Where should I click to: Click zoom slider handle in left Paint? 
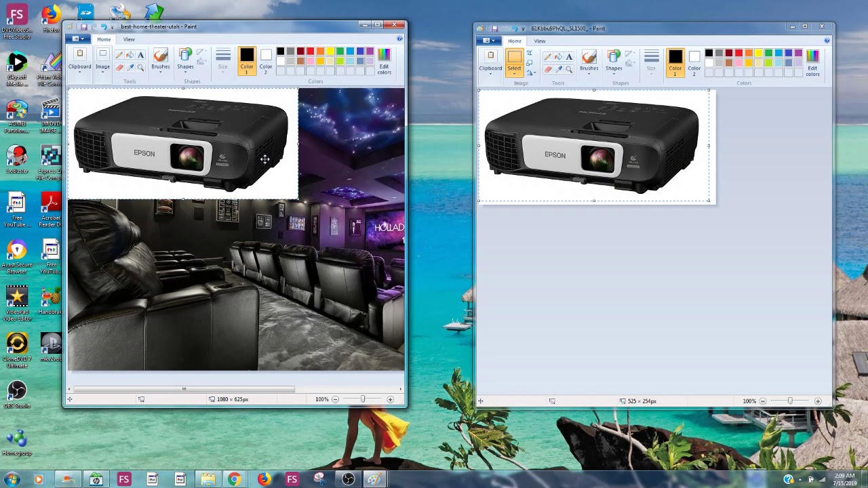(x=362, y=399)
